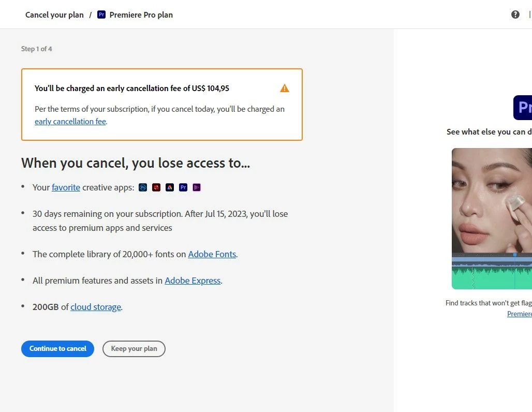Click the Premiere Pro plan breadcrumb text
Viewport: 532px width, 412px height.
click(141, 15)
